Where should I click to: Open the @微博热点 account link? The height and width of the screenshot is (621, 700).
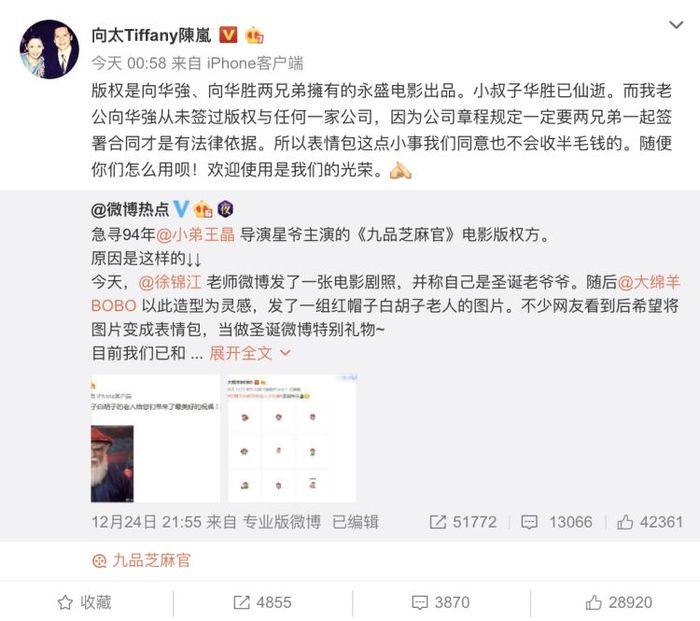130,209
